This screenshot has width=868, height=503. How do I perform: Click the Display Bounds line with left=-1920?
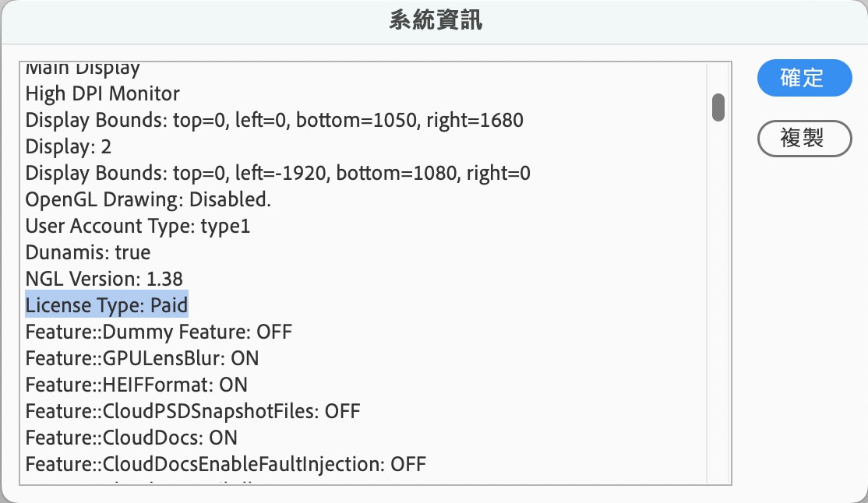click(x=278, y=174)
